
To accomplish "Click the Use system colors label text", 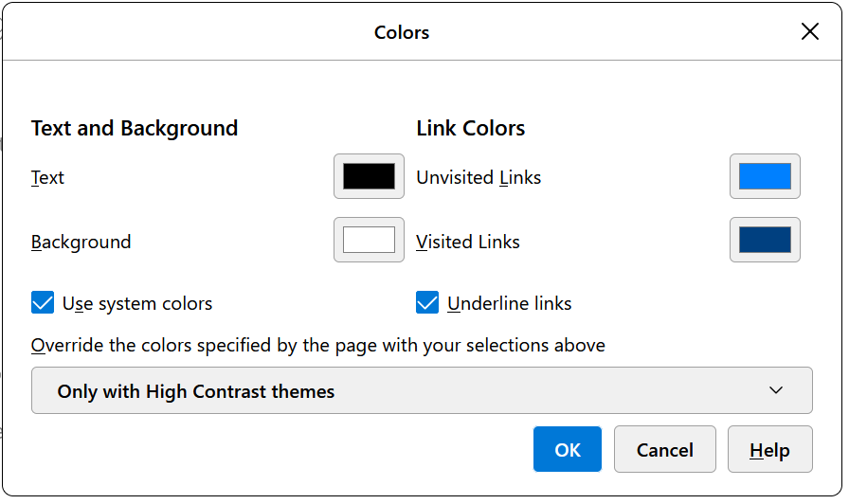I will 137,303.
